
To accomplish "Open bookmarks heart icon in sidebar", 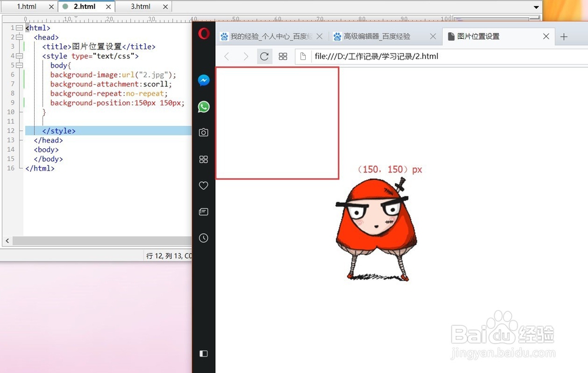I will coord(203,185).
